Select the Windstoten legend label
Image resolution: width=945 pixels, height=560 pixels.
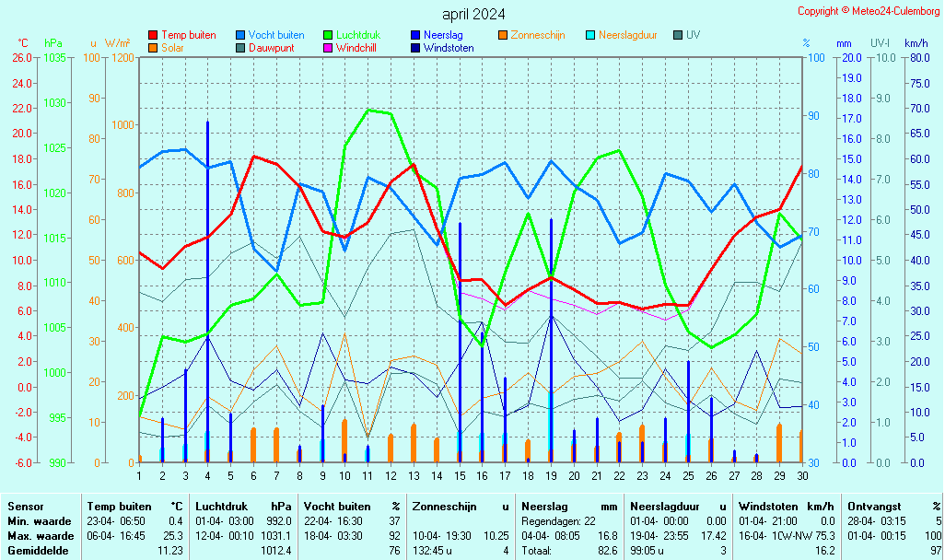click(x=449, y=48)
